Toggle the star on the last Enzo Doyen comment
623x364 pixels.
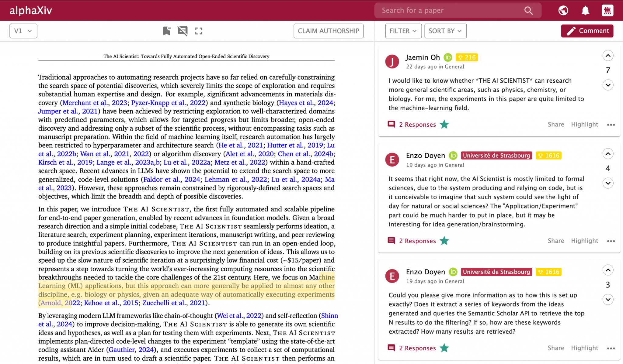point(444,348)
